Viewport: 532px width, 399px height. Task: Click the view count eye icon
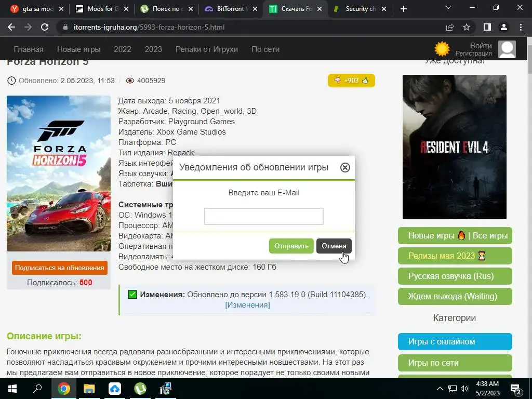tap(130, 81)
